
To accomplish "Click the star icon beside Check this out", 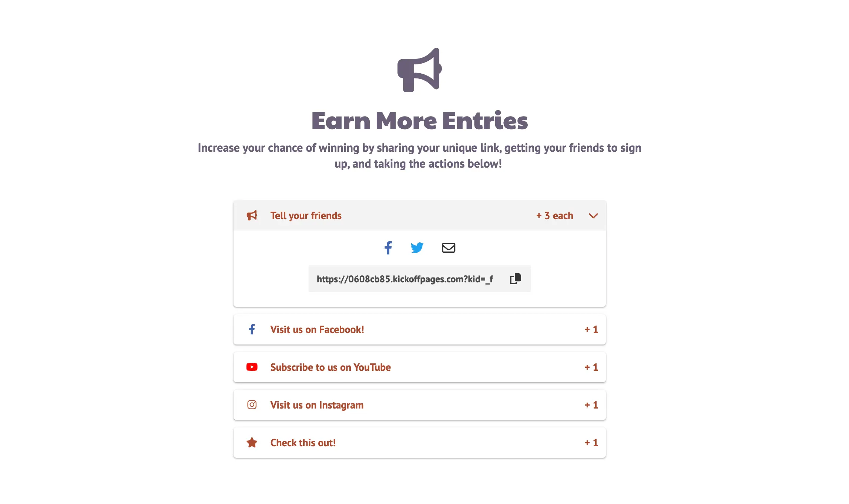I will [252, 443].
